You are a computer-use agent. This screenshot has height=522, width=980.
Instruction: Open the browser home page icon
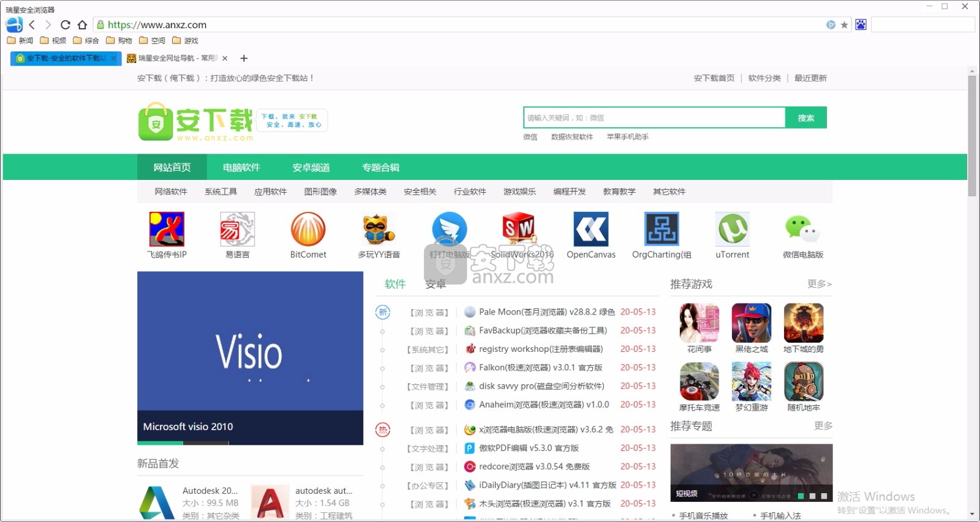pos(82,24)
